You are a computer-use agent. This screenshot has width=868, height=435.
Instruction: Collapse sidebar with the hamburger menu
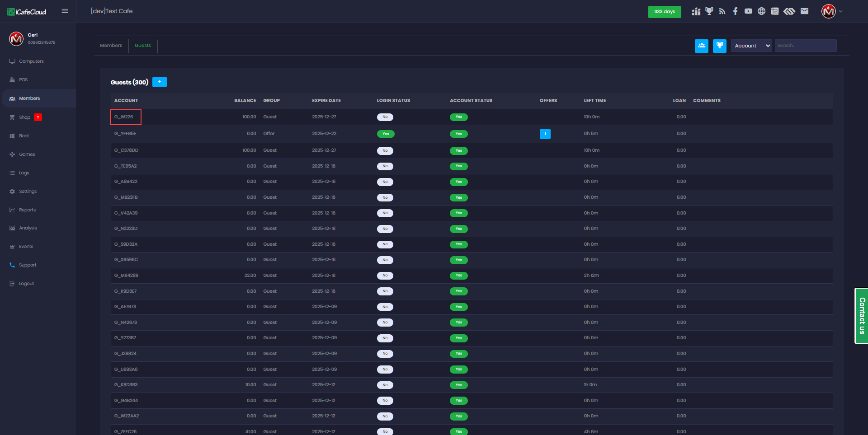click(x=65, y=11)
